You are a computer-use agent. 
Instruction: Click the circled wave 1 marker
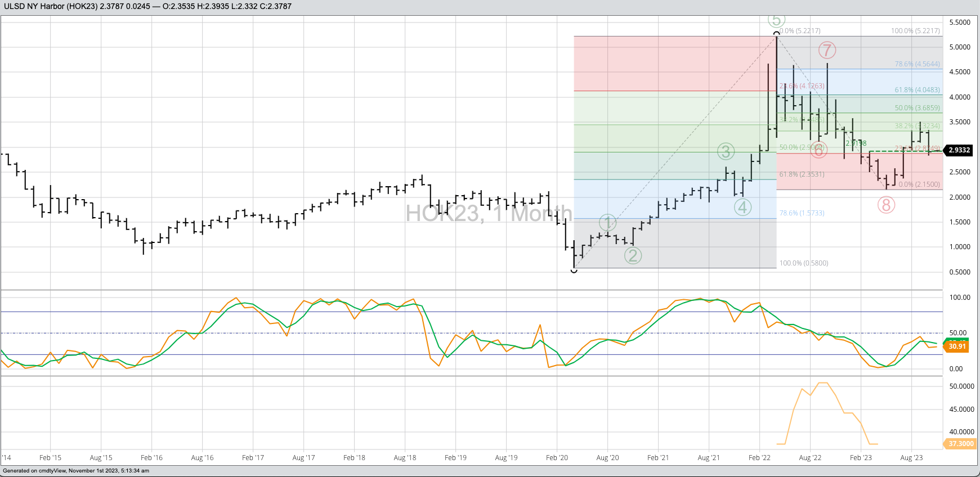[607, 223]
